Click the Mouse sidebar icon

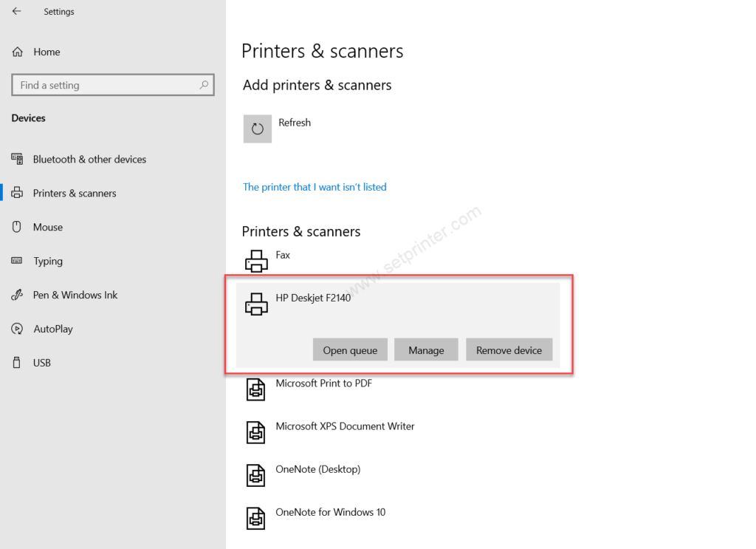tap(17, 227)
